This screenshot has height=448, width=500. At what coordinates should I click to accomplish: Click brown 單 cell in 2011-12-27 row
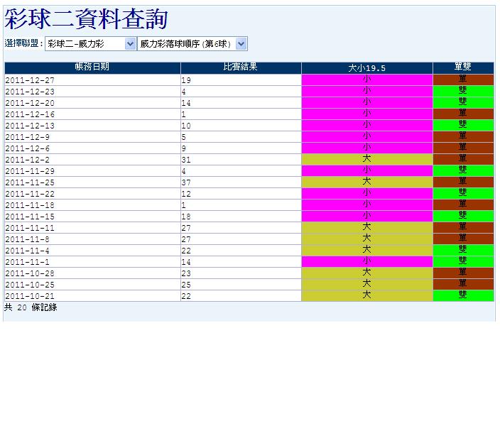[463, 80]
